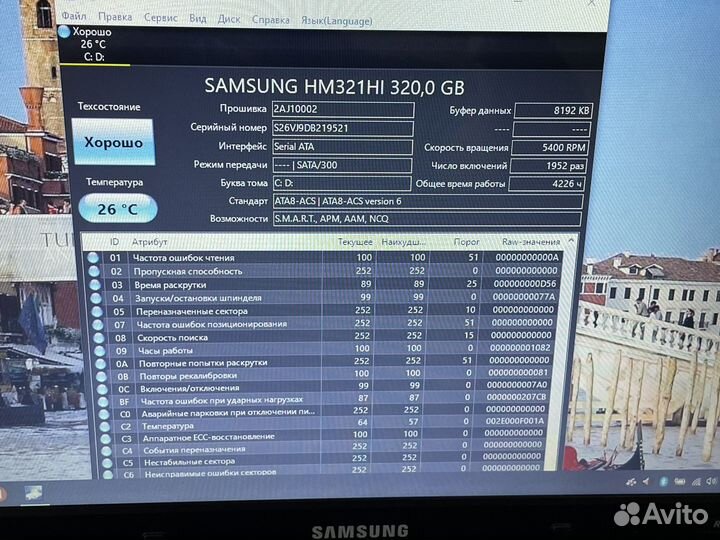Click the Хорошо health status button
This screenshot has height=540, width=720.
pos(113,142)
